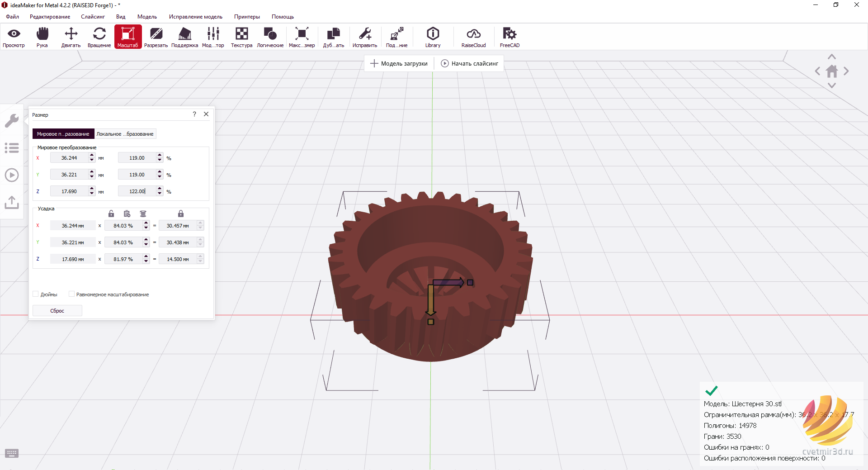The image size is (868, 470).
Task: Activate the Вращение rotate tool
Action: click(99, 37)
